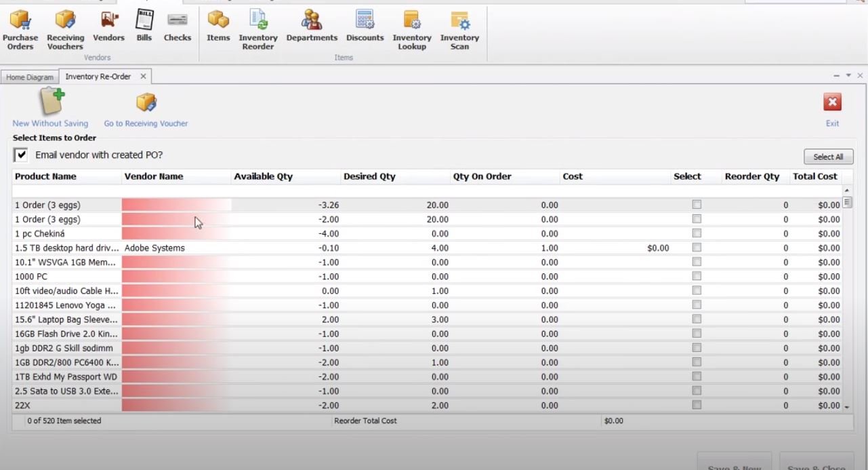Sort by Vendor Name column header

coord(176,176)
